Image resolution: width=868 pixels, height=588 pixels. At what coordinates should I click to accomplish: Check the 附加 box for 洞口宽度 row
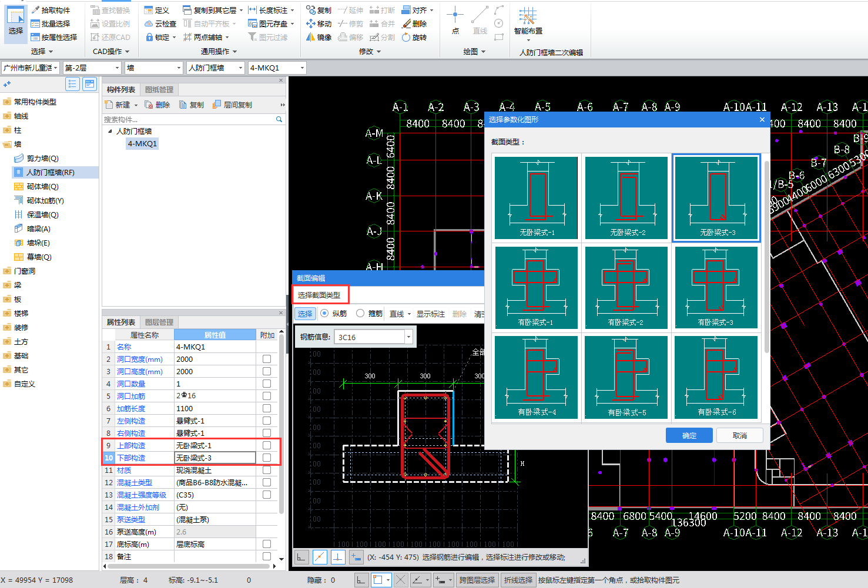(267, 359)
